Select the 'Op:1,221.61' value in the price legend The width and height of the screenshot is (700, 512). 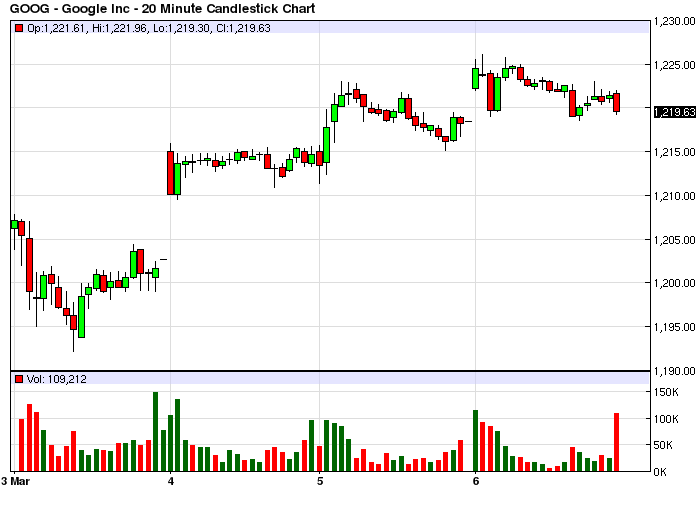56,29
